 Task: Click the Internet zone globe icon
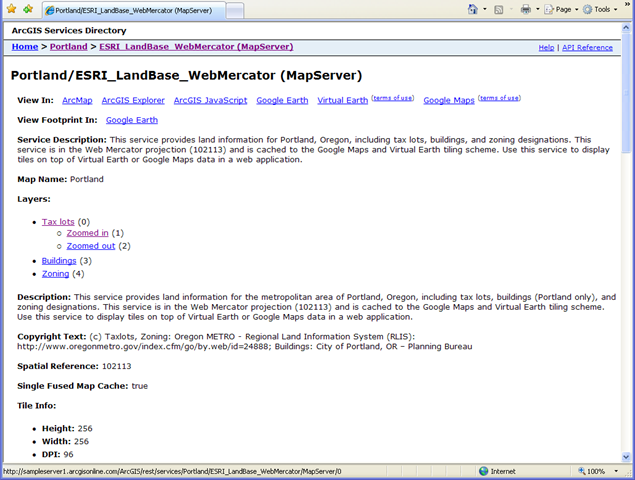(484, 471)
